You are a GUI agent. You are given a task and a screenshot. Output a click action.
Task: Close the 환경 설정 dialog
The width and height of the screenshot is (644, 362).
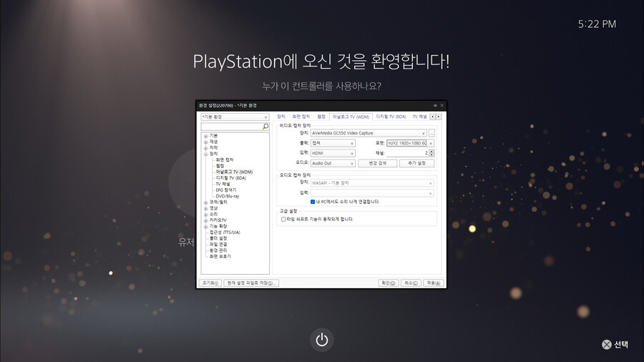442,105
